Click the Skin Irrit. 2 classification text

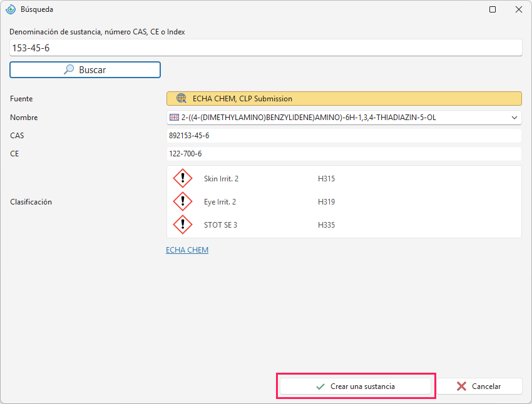tap(221, 179)
